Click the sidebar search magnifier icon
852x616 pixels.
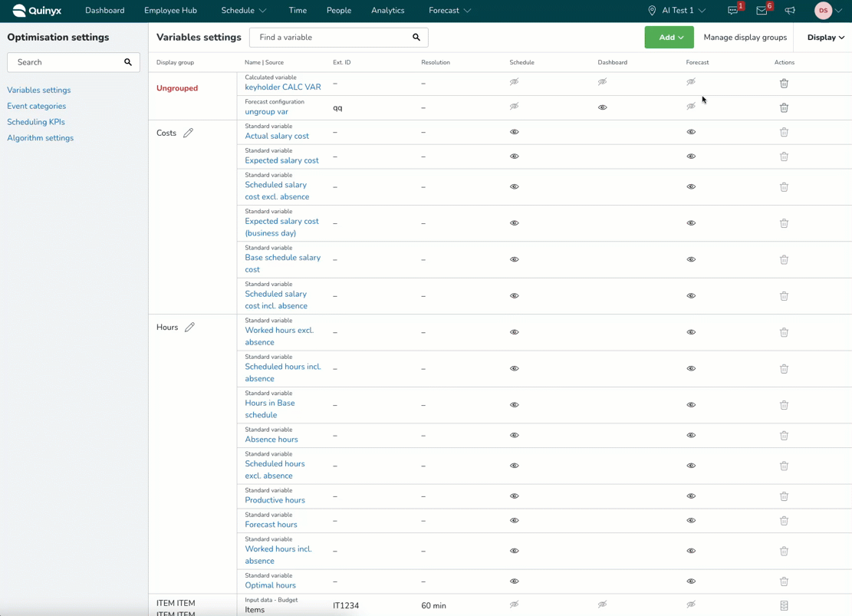click(128, 62)
